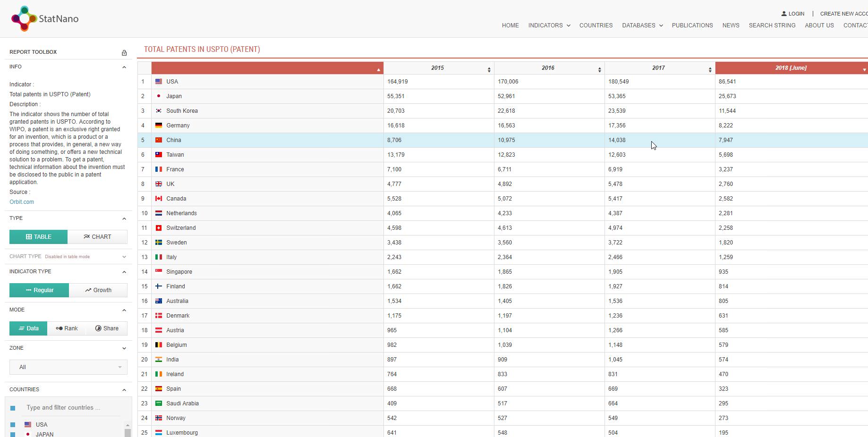Open the NEWS menu item
Viewport: 868px width, 437px height.
click(x=731, y=25)
